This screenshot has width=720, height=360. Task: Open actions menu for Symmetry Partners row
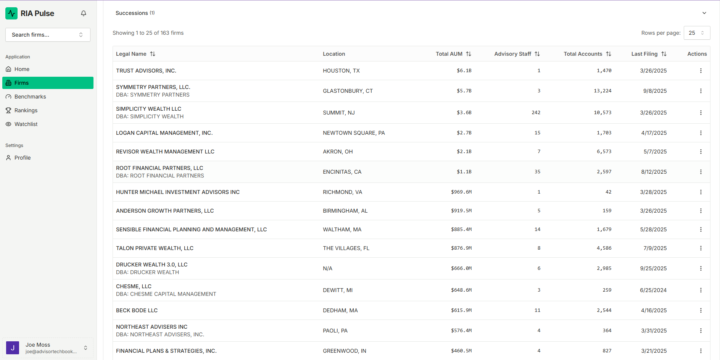701,91
